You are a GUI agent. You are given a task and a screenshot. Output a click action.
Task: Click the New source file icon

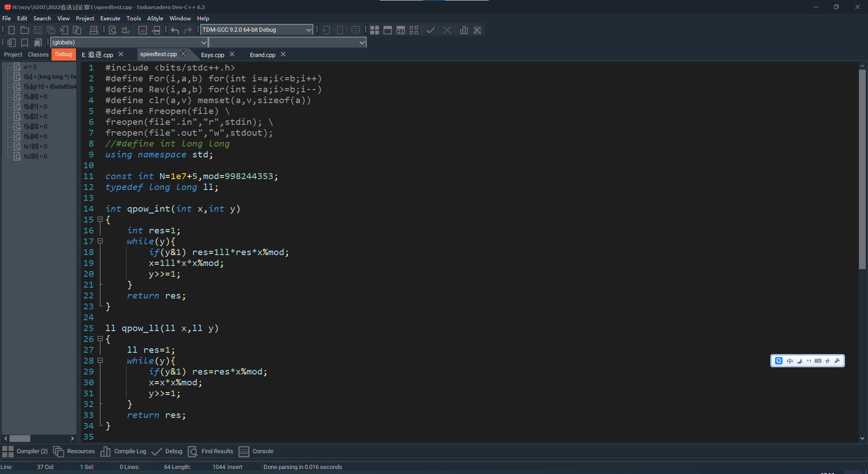pyautogui.click(x=12, y=30)
